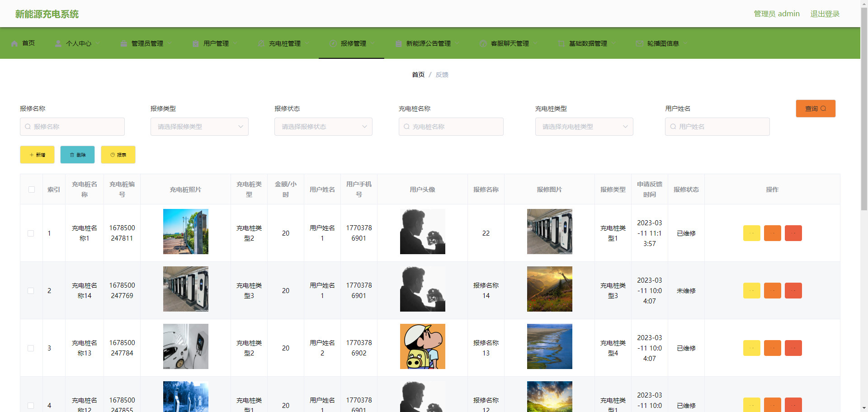Click the 退出登录 link

(x=825, y=14)
